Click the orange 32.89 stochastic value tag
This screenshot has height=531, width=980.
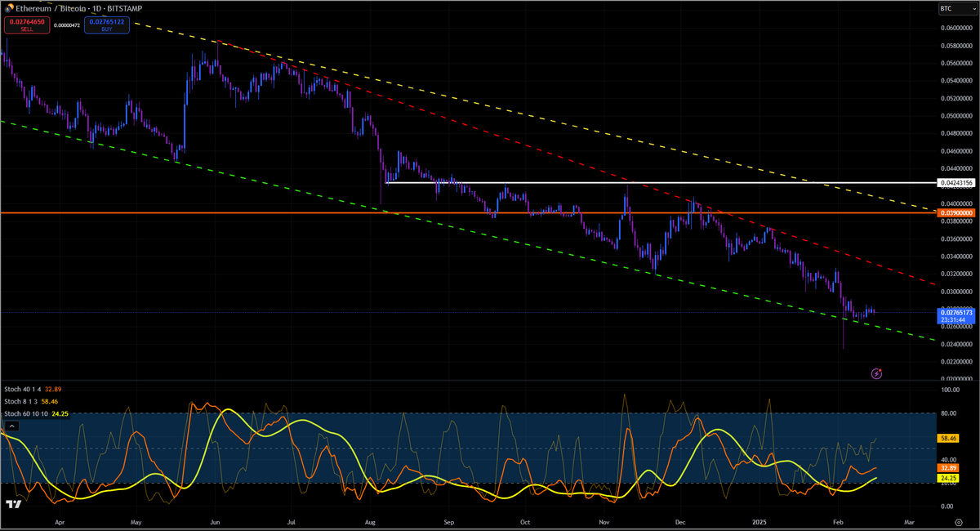[x=948, y=469]
